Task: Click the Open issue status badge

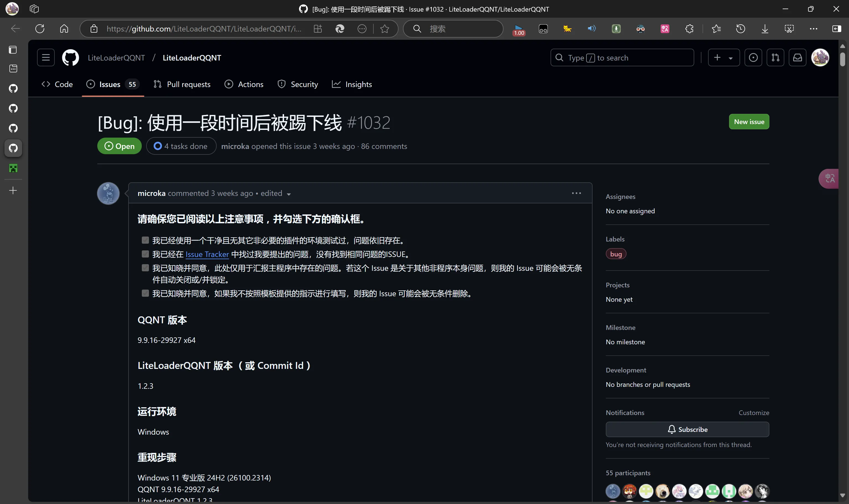Action: (119, 146)
